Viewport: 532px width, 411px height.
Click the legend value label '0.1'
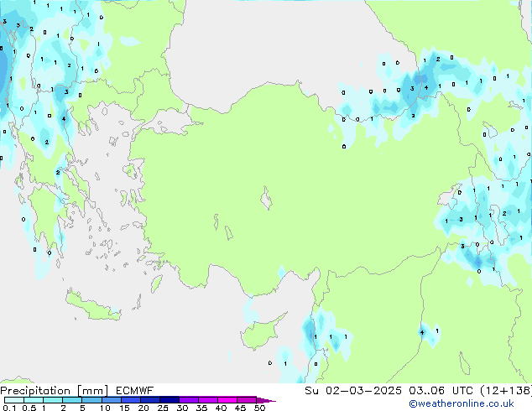click(x=9, y=408)
